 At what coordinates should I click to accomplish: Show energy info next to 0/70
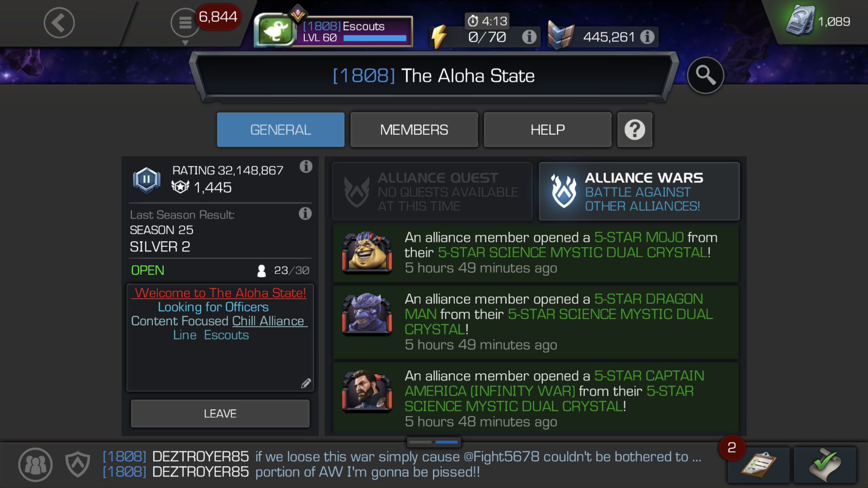click(529, 37)
